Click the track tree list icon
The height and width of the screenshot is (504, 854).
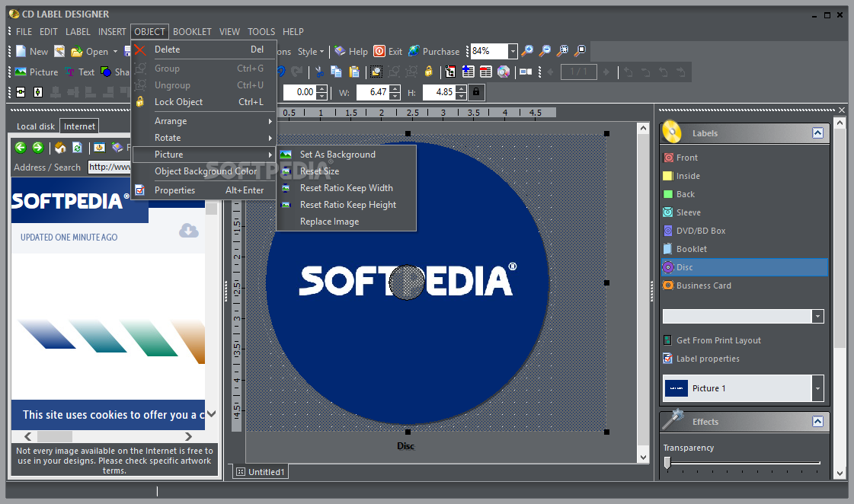click(x=450, y=72)
